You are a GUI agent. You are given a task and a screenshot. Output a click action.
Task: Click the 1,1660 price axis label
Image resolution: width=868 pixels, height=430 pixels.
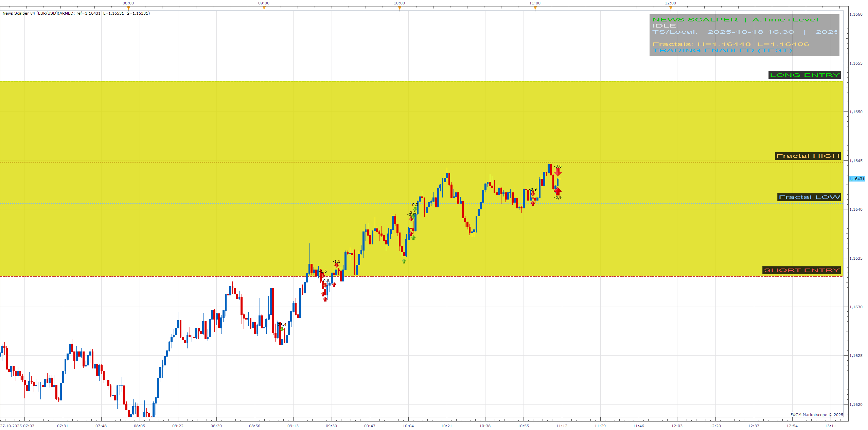856,14
